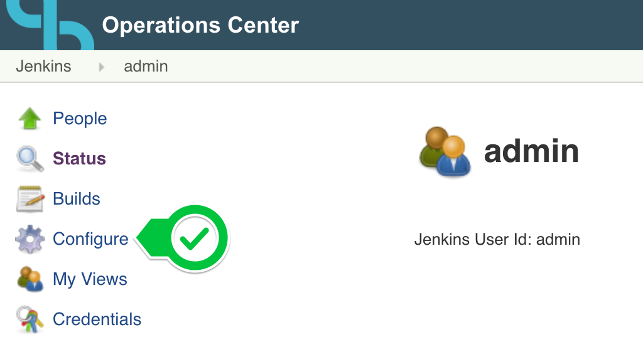643x364 pixels.
Task: Select the Status sidebar item
Action: point(79,159)
